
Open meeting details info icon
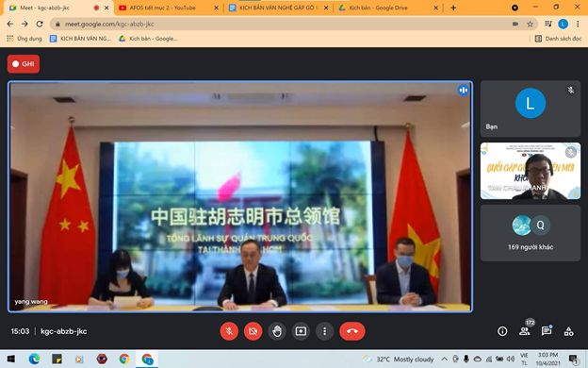coord(502,331)
